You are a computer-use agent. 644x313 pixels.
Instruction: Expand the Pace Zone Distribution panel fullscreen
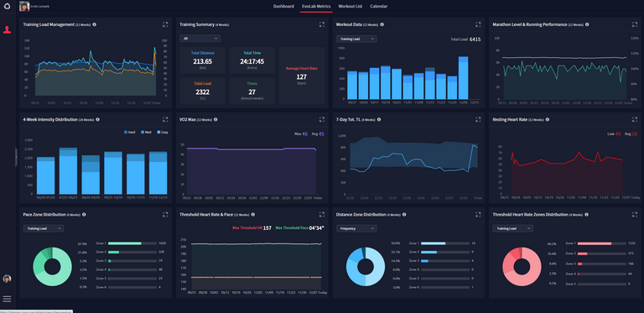click(165, 215)
